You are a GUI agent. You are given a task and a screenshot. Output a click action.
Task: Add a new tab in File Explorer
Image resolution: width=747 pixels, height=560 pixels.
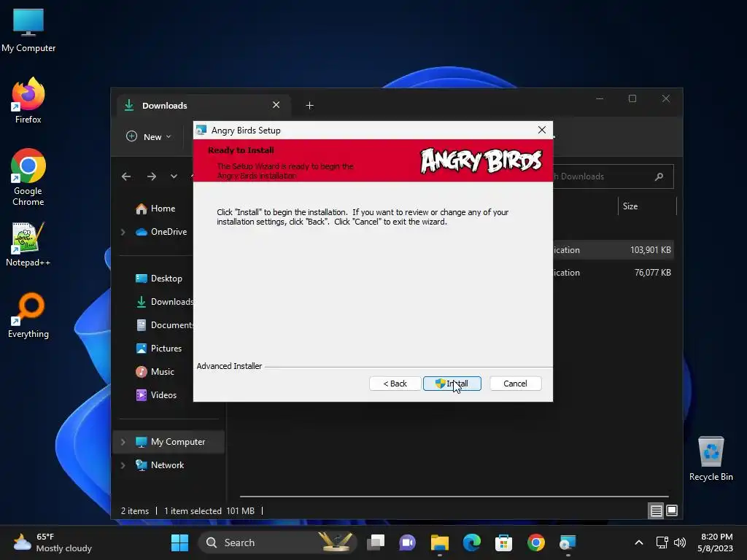(309, 105)
